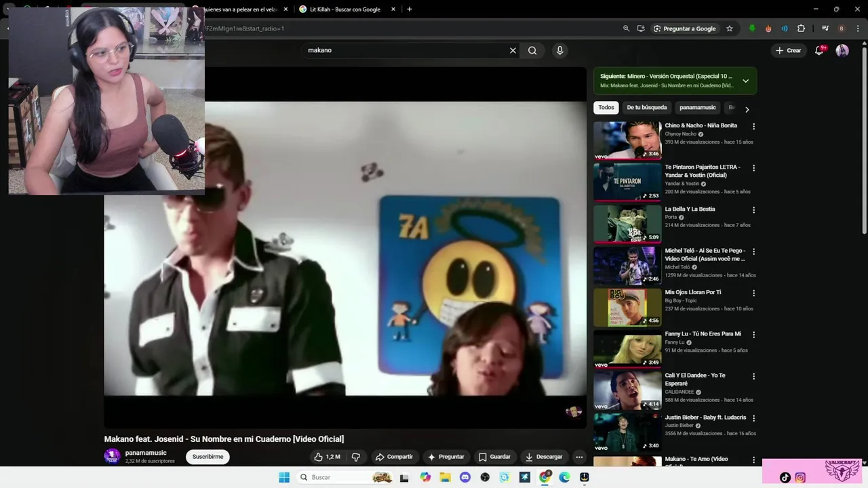Open the more actions ellipsis below the video
868x488 pixels.
[579, 457]
